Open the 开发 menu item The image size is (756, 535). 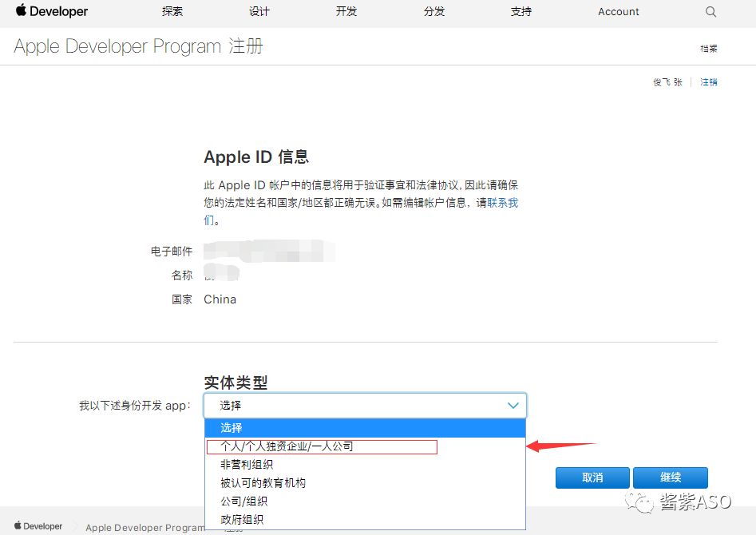point(346,11)
